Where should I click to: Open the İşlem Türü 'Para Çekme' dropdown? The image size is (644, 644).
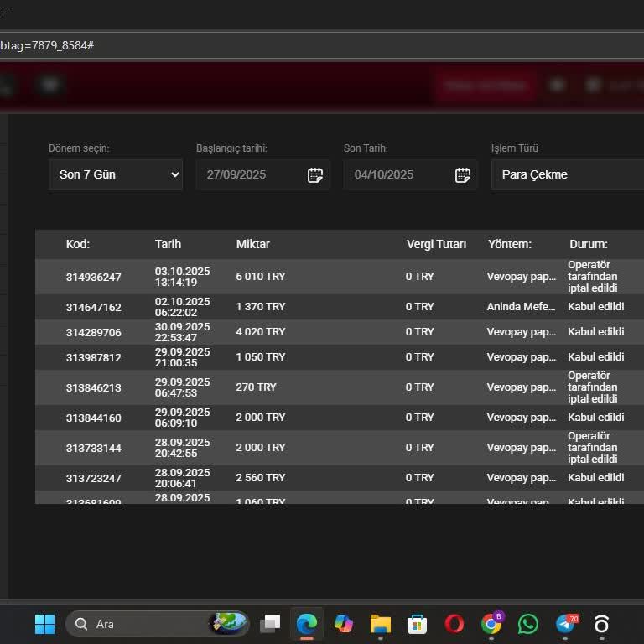click(x=568, y=174)
